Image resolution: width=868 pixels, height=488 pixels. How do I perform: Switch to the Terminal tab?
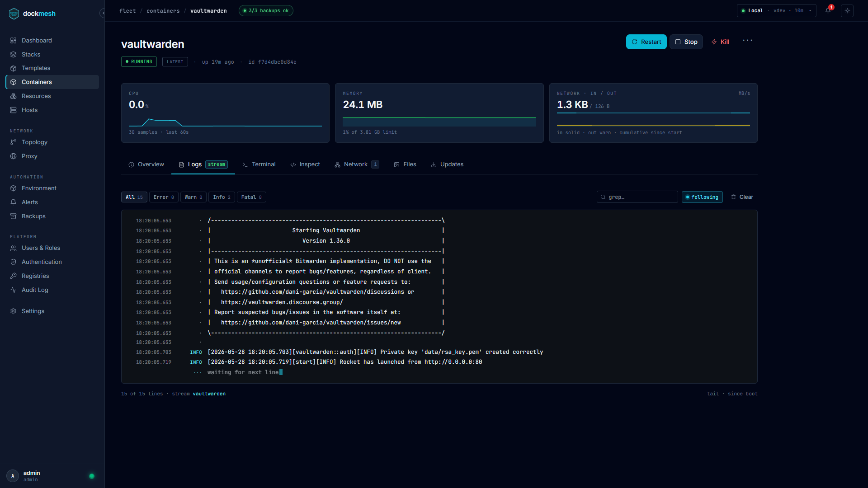[259, 164]
